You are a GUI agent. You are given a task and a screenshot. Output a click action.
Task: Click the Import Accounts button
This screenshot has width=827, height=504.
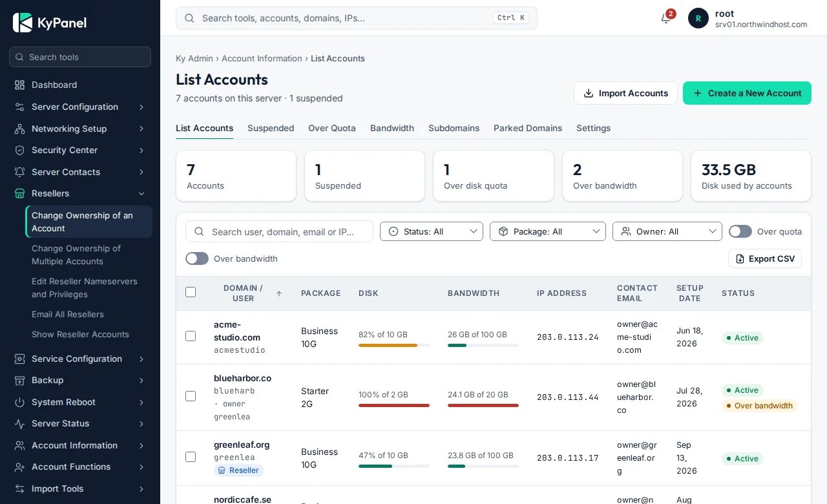tap(625, 93)
